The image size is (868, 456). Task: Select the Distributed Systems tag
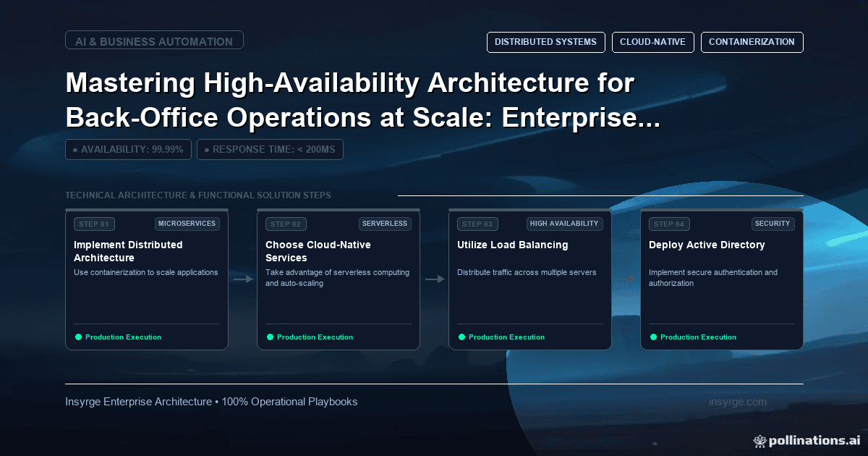(x=545, y=42)
